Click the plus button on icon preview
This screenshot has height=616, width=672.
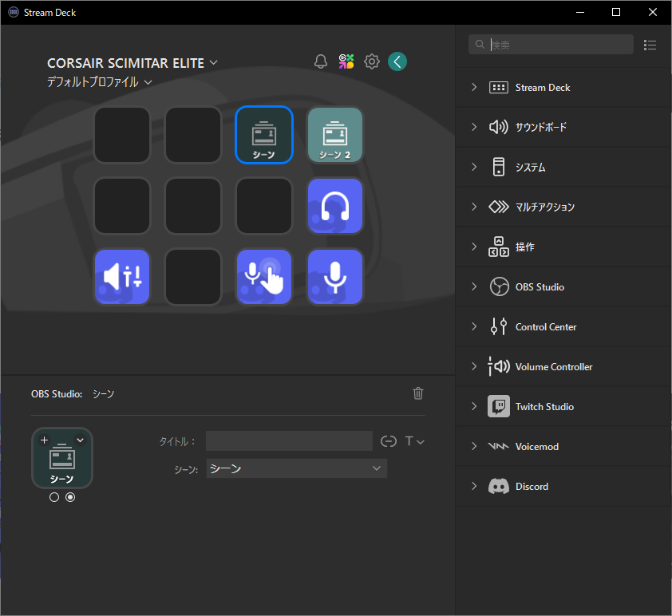44,440
